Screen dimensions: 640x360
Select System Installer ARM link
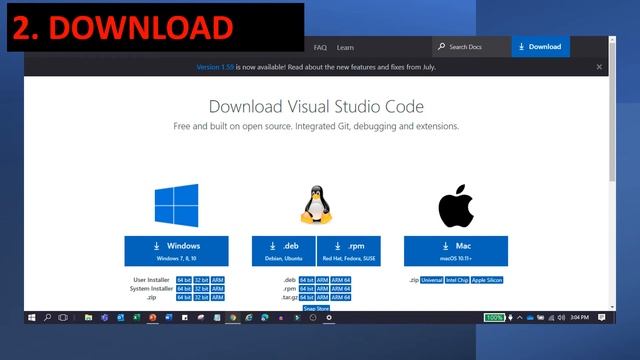[x=218, y=289]
